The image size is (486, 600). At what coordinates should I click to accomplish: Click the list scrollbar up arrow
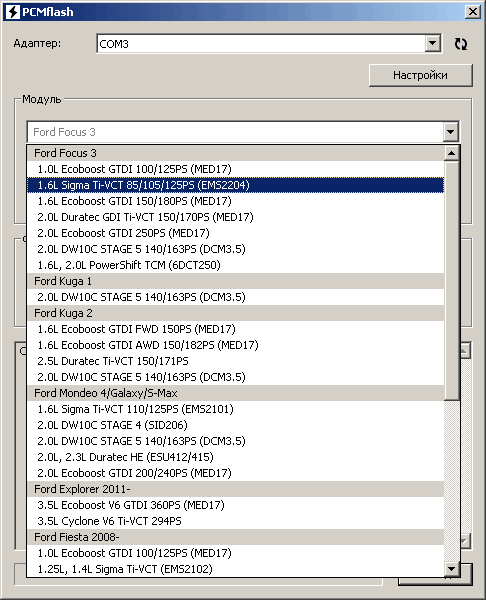tap(452, 153)
